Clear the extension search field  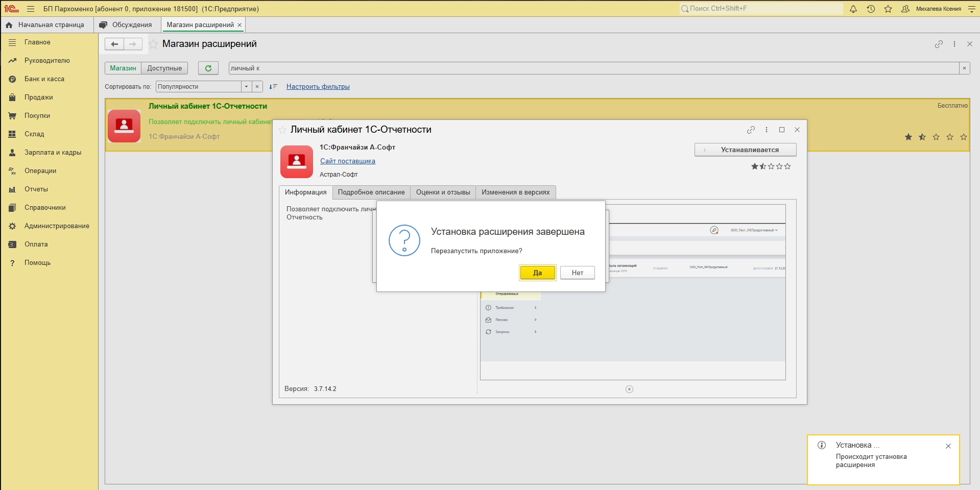tap(964, 68)
